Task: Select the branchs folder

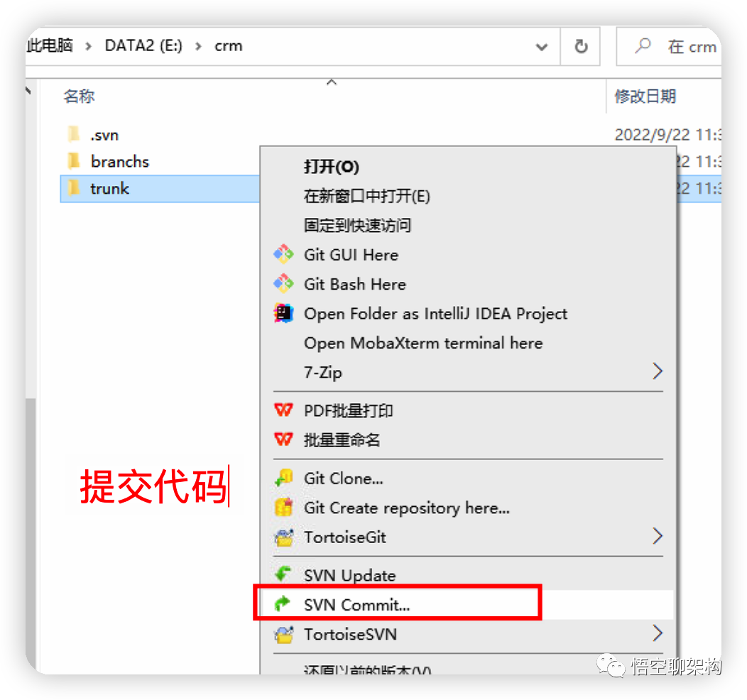Action: [x=119, y=161]
